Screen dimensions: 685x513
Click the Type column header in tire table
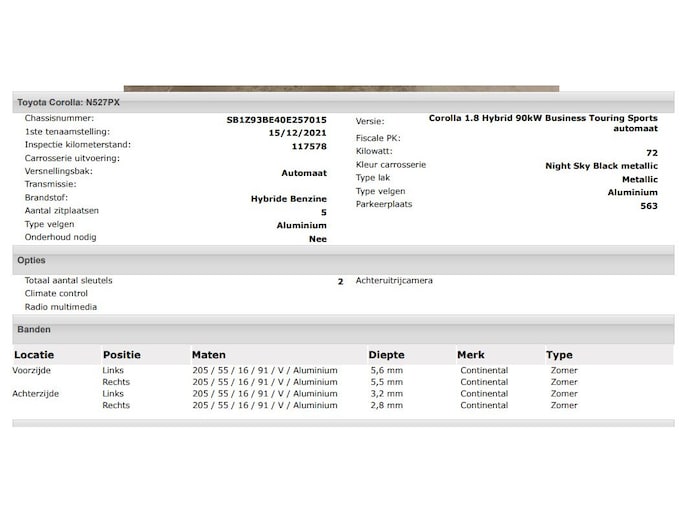559,355
